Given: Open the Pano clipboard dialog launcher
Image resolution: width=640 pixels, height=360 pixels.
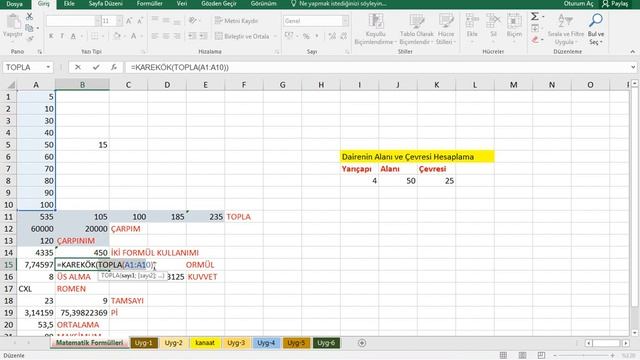Looking at the screenshot, I should coord(40,52).
